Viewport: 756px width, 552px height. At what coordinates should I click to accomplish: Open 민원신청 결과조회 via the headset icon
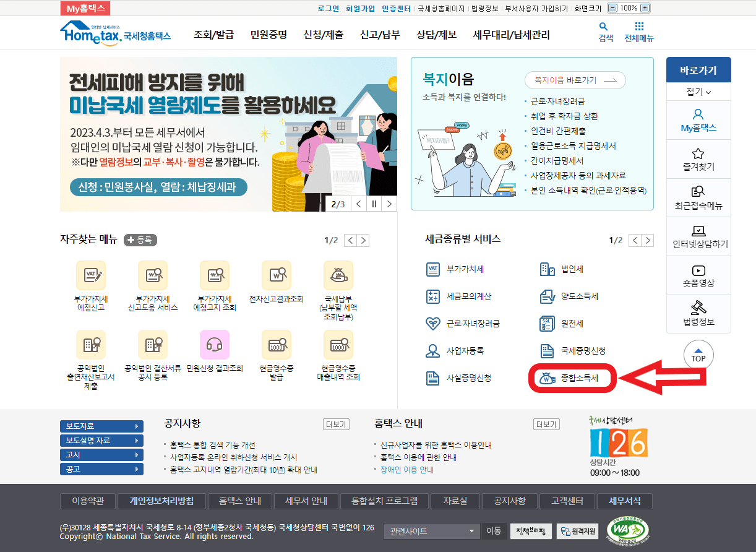pos(215,345)
